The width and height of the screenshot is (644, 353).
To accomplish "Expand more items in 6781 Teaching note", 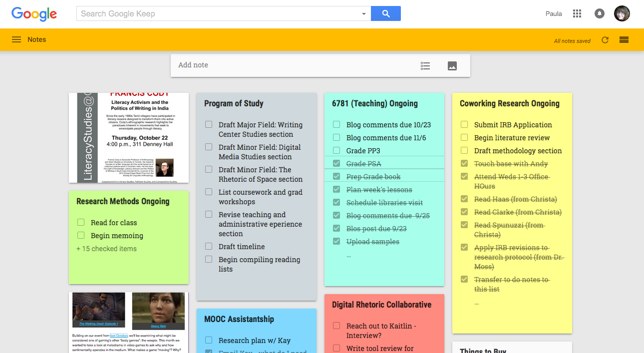I will coord(348,256).
